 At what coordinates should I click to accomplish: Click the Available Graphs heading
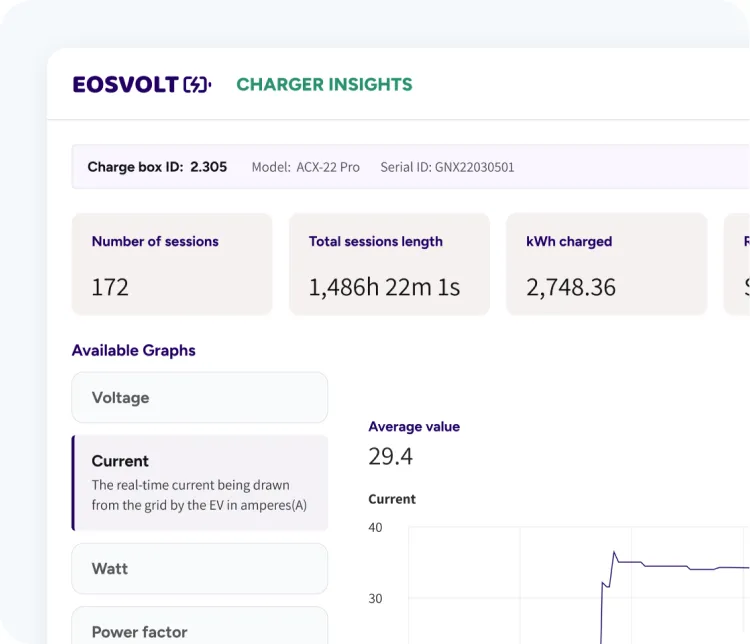pos(133,350)
